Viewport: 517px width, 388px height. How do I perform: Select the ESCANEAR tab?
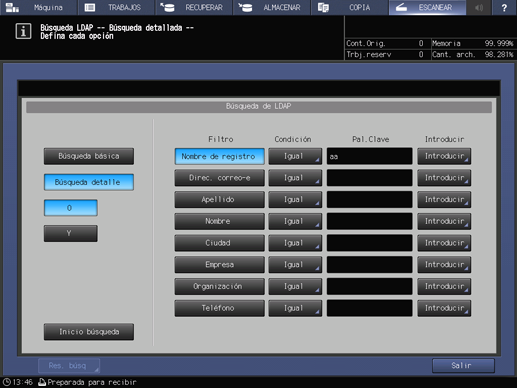(x=427, y=7)
